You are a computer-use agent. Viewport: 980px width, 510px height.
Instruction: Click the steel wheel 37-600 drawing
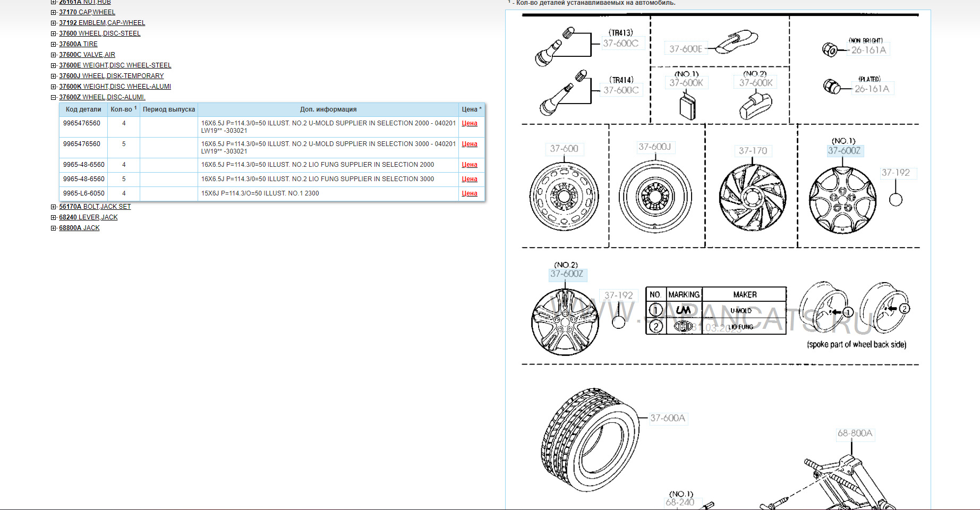(564, 197)
